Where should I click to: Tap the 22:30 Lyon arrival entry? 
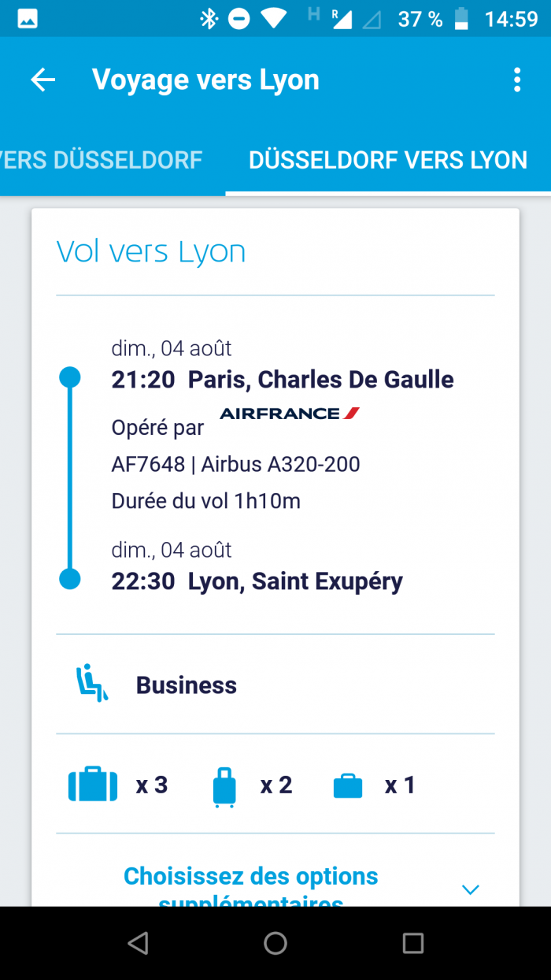click(257, 581)
